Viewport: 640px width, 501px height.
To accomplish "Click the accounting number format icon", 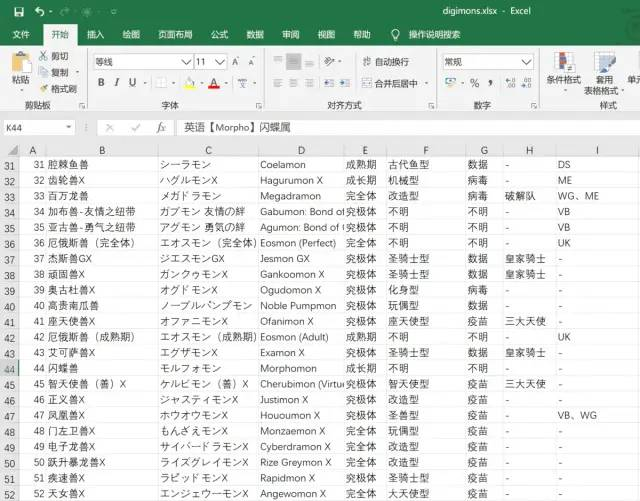I will [x=450, y=83].
